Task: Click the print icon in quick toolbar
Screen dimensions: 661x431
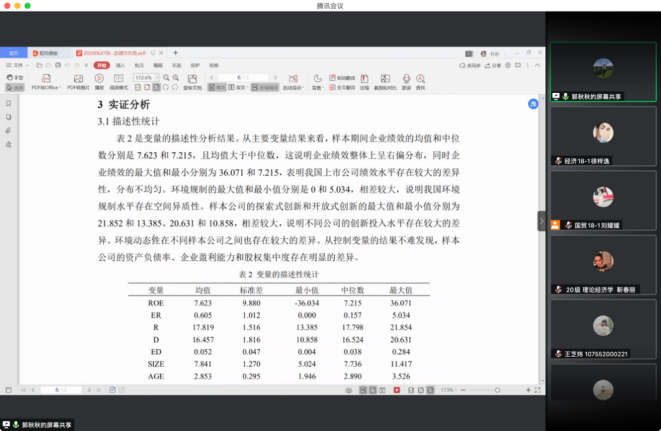Action: (58, 65)
